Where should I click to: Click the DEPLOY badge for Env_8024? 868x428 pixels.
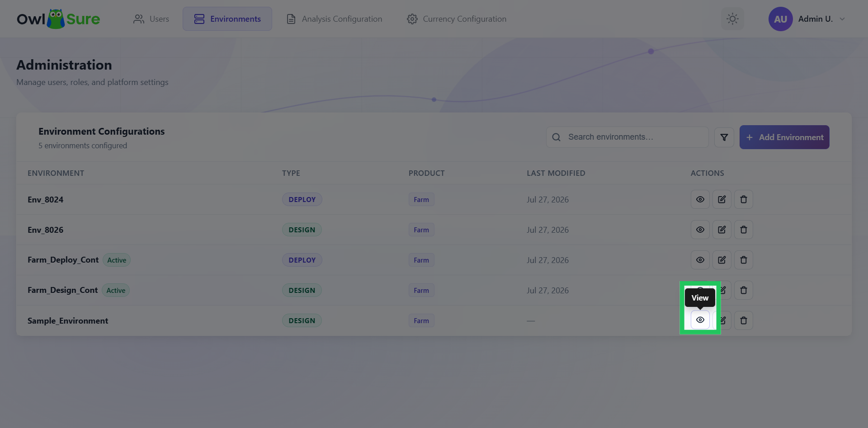302,199
